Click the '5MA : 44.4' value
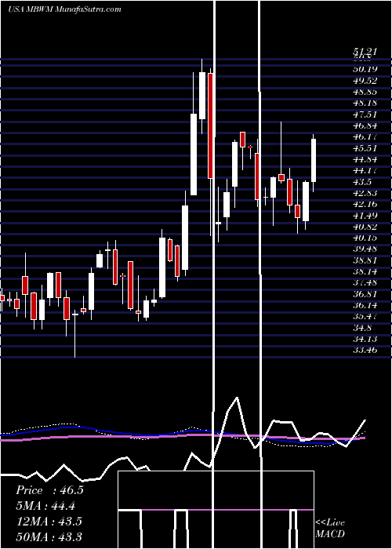Viewport: 392px width, 549px height. coord(45,506)
